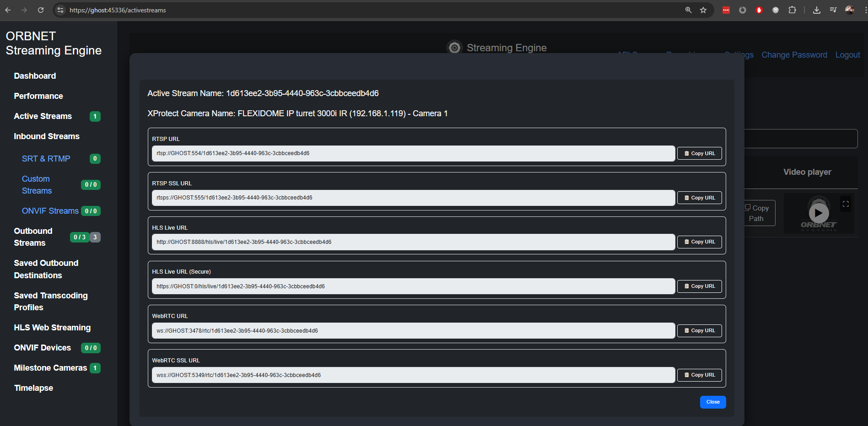Click the Active Streams count badge
Viewport: 868px width, 426px height.
pyautogui.click(x=95, y=116)
